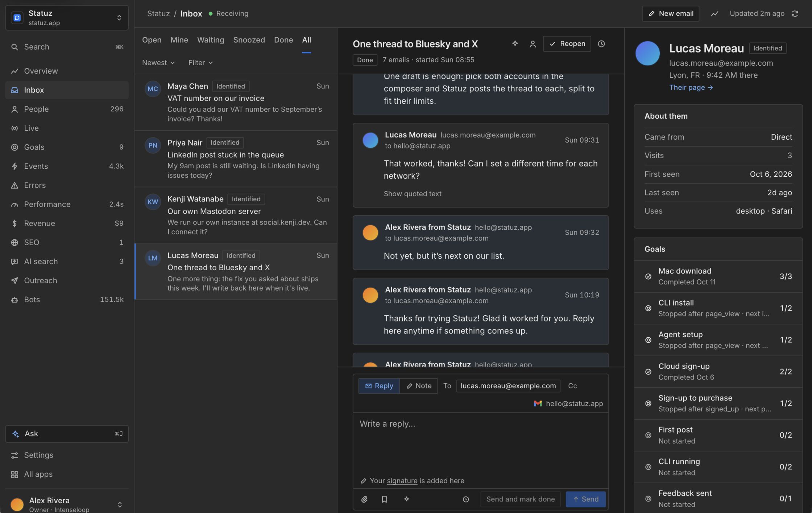812x513 pixels.
Task: Select Reply mode in composer
Action: [x=379, y=386]
